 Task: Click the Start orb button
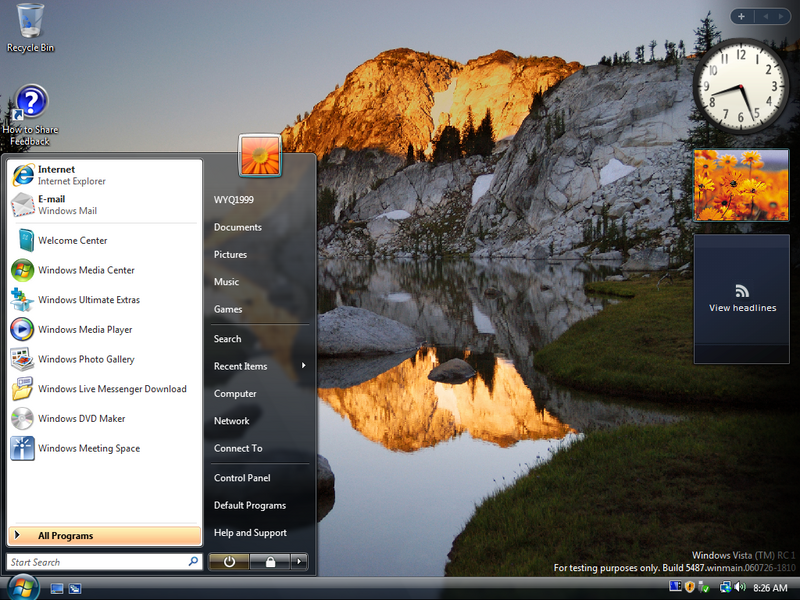pos(22,587)
